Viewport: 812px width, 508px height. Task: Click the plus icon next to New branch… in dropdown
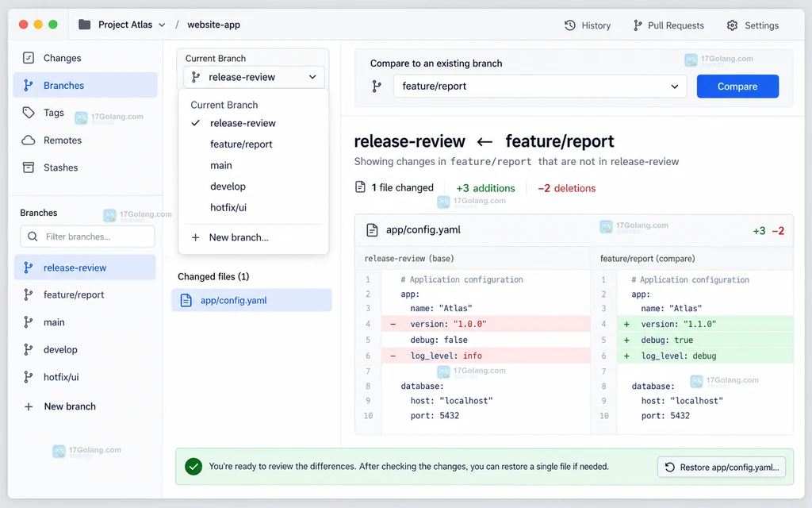[x=195, y=237]
